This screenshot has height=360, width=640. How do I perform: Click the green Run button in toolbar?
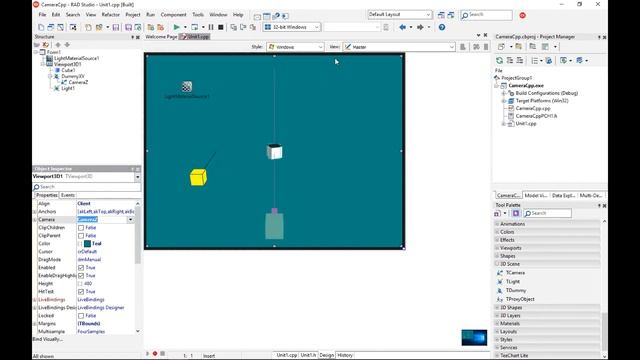click(176, 27)
